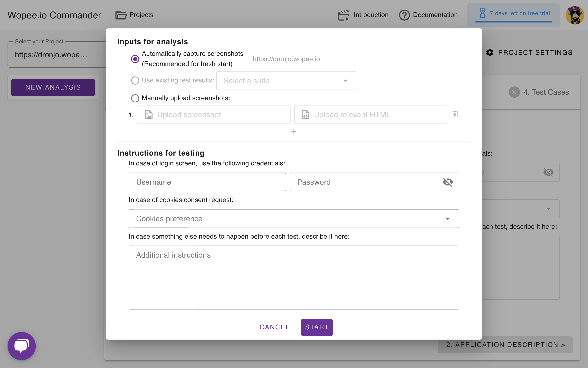588x368 pixels.
Task: Click the Upload relevant HTML field
Action: 371,114
